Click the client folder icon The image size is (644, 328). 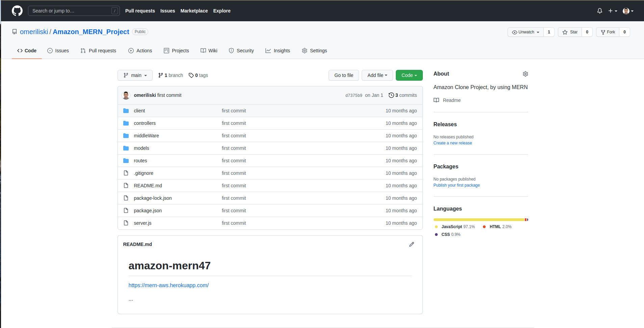point(126,111)
